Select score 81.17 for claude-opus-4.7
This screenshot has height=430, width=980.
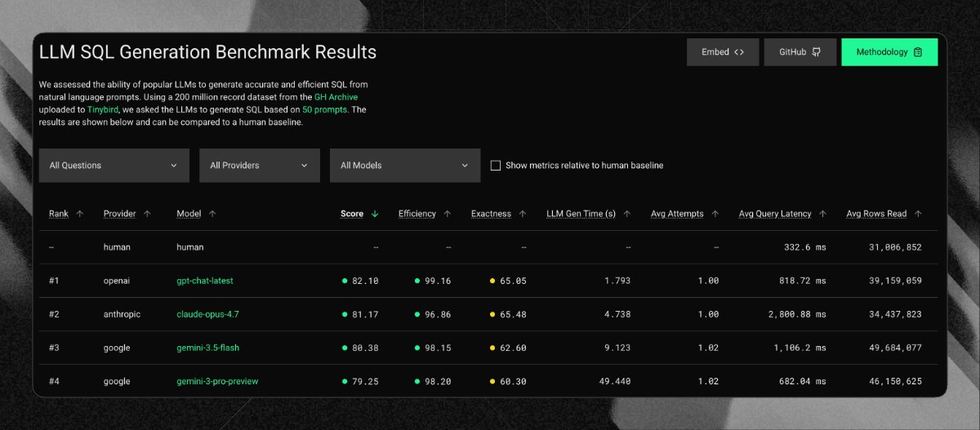365,314
